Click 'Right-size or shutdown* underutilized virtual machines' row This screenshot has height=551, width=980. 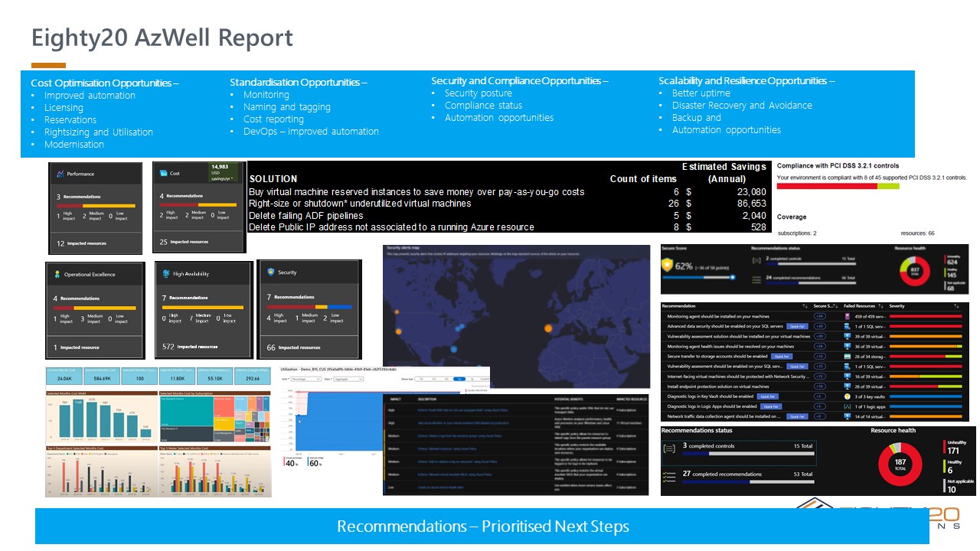(x=508, y=204)
